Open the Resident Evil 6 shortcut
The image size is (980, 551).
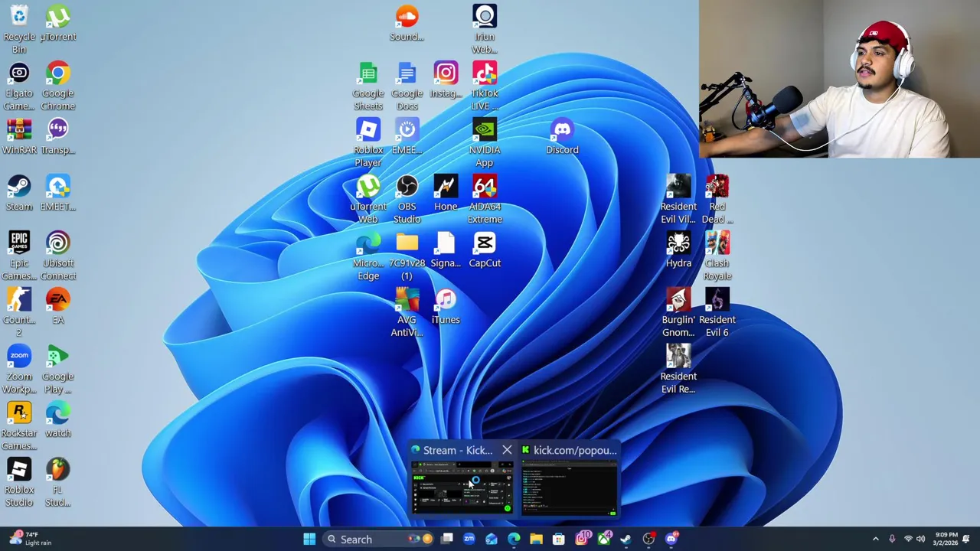point(717,312)
